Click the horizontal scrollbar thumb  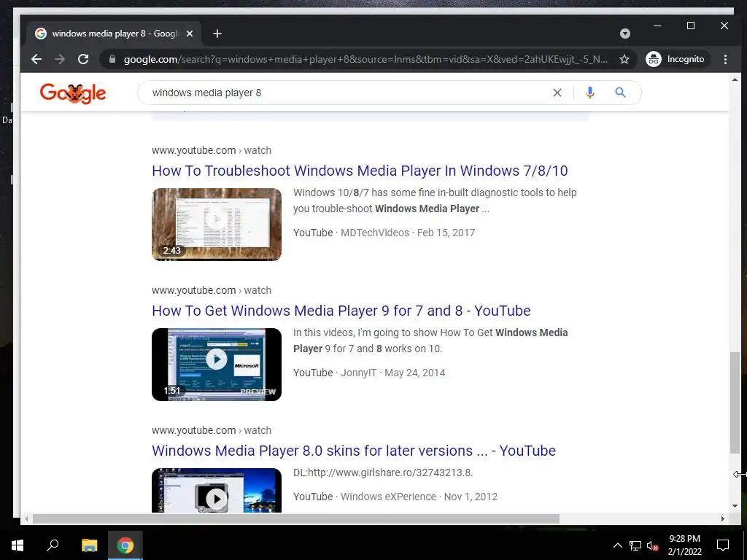[296, 518]
